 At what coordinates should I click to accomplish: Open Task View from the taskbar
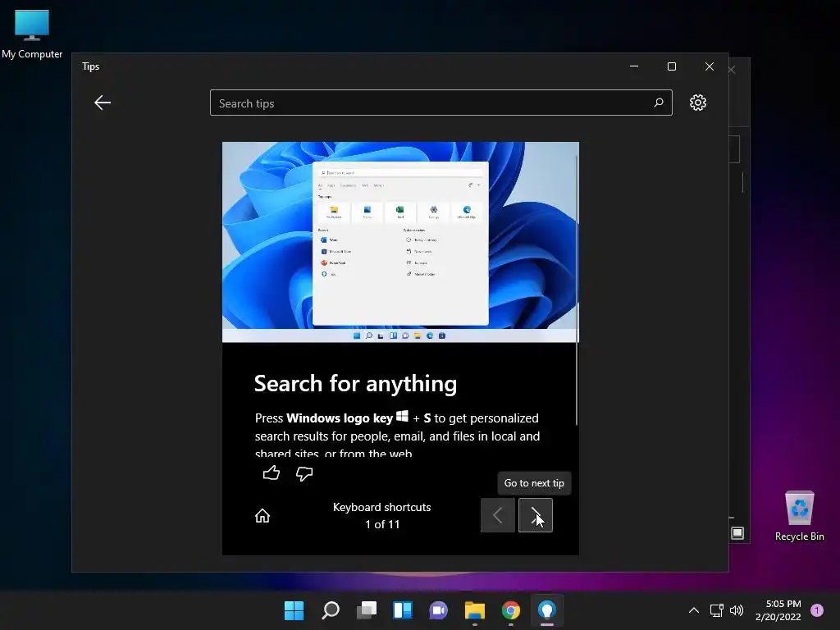point(367,610)
